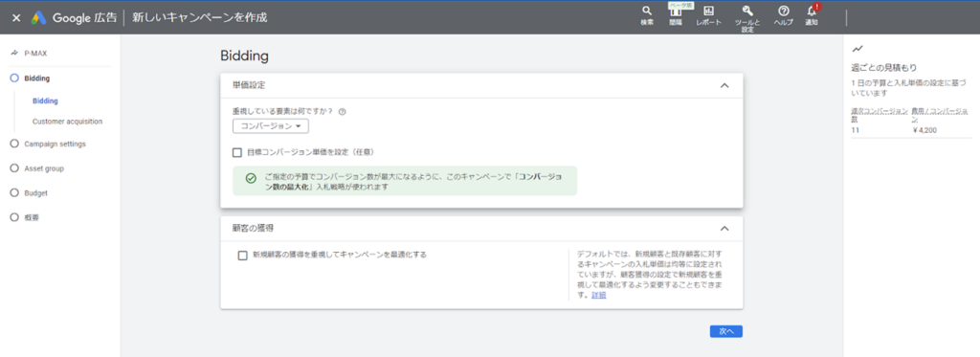Open Asset group in sidebar
Viewport: 980px width, 357px height.
(x=44, y=168)
